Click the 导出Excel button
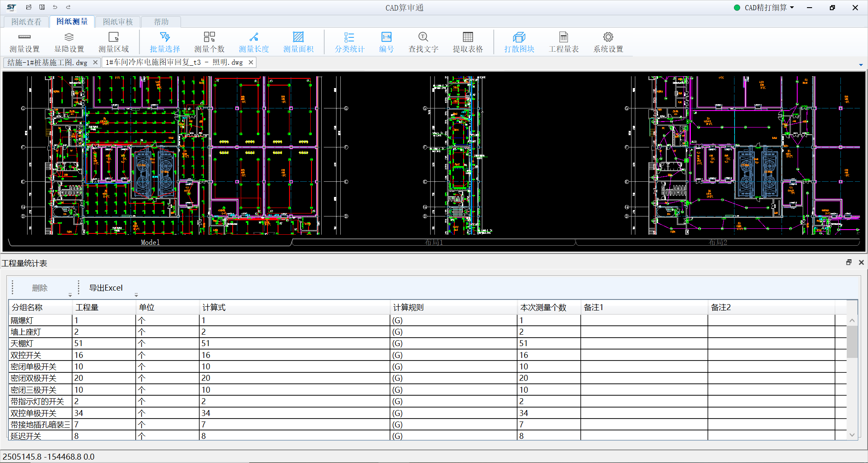This screenshot has width=868, height=463. point(106,288)
